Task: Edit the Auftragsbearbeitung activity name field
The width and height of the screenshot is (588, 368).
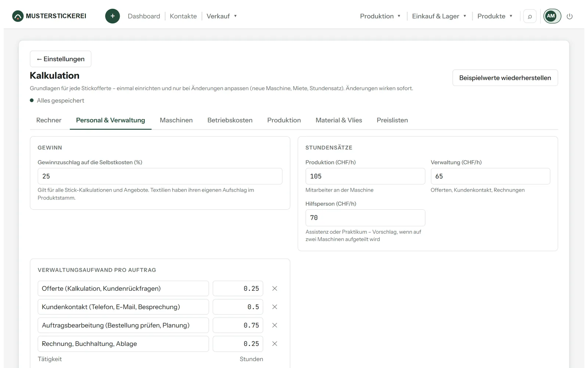Action: (123, 325)
